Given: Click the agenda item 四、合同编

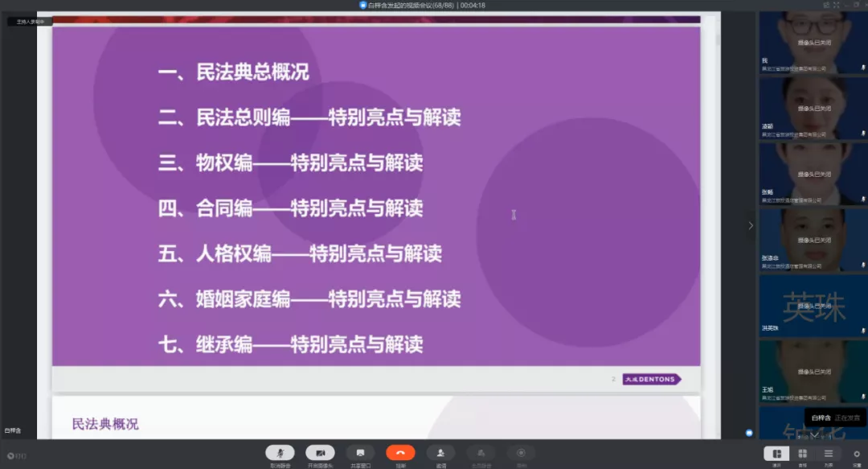Looking at the screenshot, I should coord(290,208).
